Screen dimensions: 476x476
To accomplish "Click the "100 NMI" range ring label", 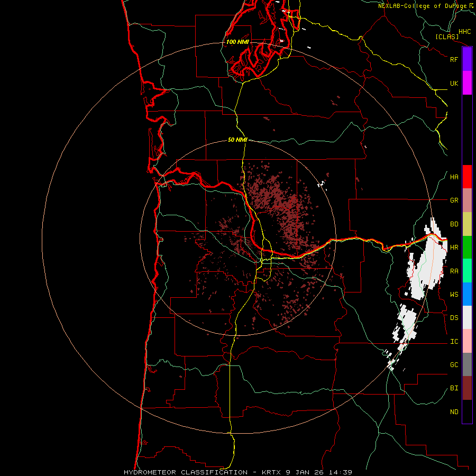I will click(x=237, y=42).
